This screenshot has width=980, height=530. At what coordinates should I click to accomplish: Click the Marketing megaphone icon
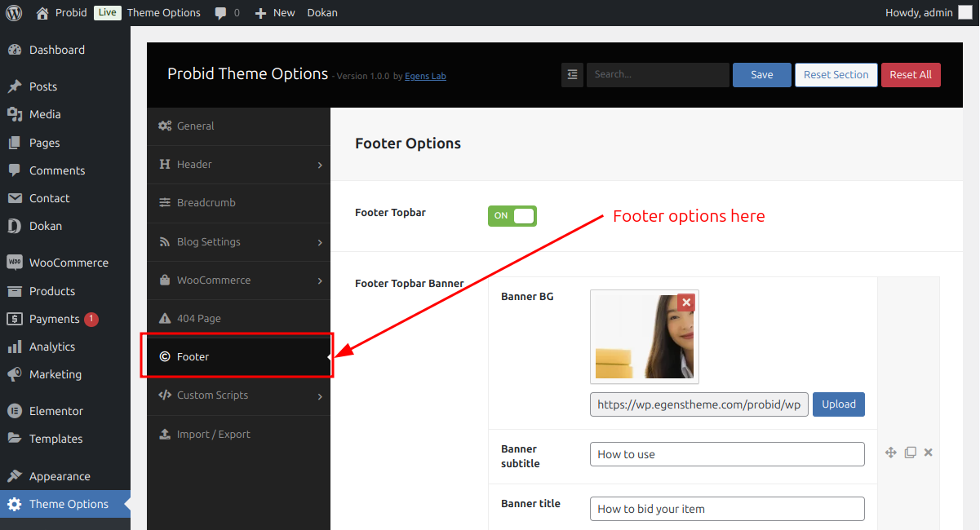coord(15,374)
